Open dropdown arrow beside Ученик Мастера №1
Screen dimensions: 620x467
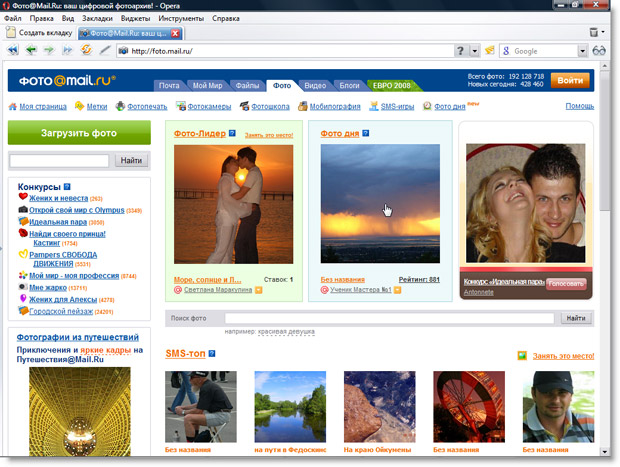click(397, 290)
